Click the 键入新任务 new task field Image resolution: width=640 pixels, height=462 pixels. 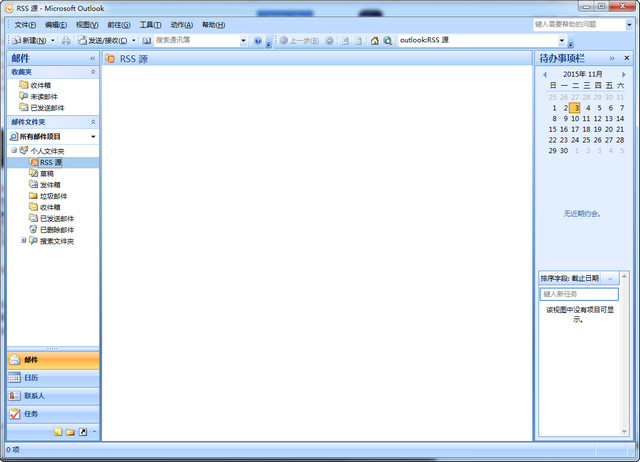point(579,294)
